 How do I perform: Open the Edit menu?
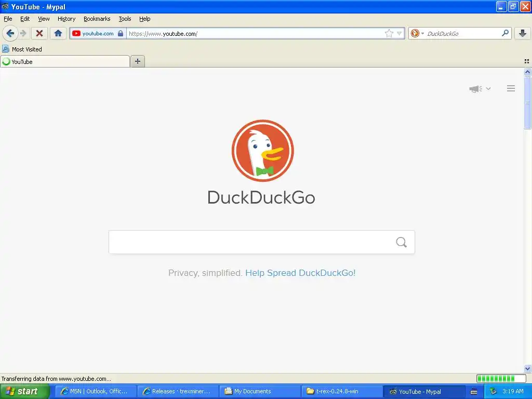click(x=25, y=19)
